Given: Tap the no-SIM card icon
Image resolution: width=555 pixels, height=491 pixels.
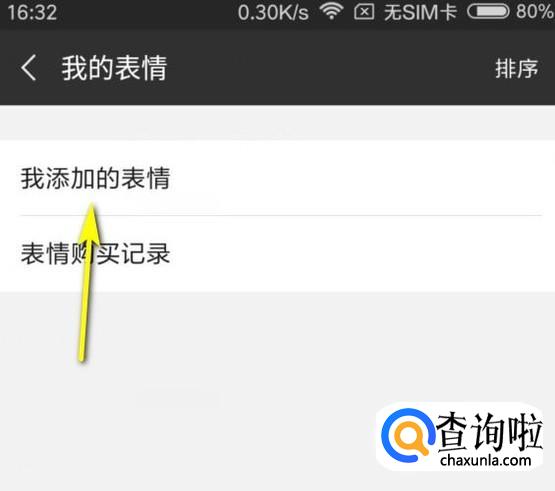Looking at the screenshot, I should point(364,12).
